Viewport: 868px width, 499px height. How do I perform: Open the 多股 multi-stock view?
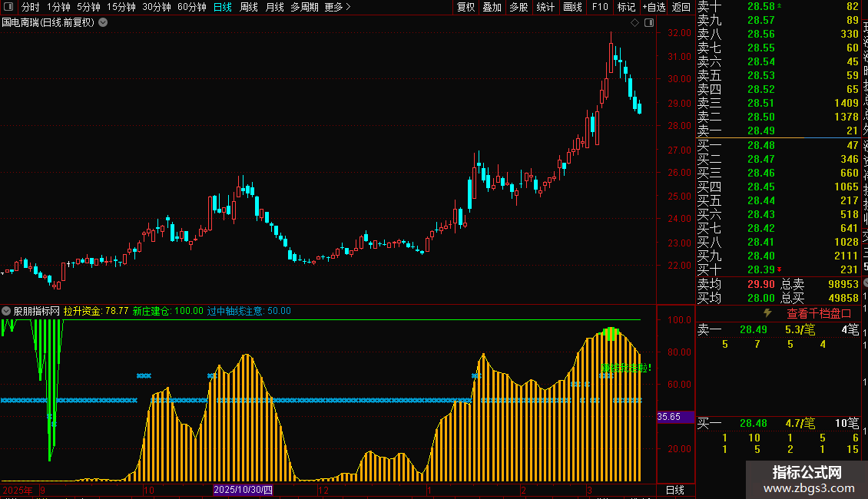pos(518,7)
